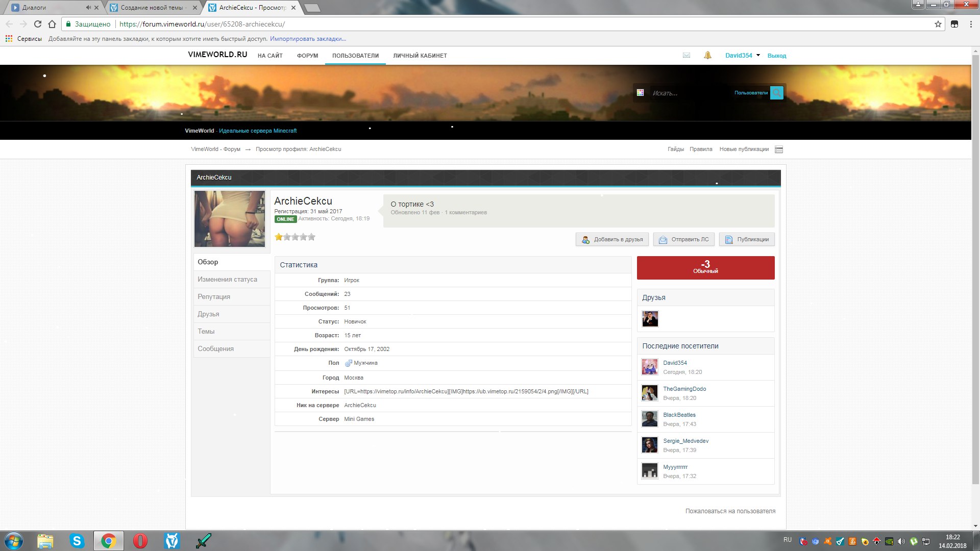Click the red -3 reputation box
The height and width of the screenshot is (551, 980).
point(705,267)
